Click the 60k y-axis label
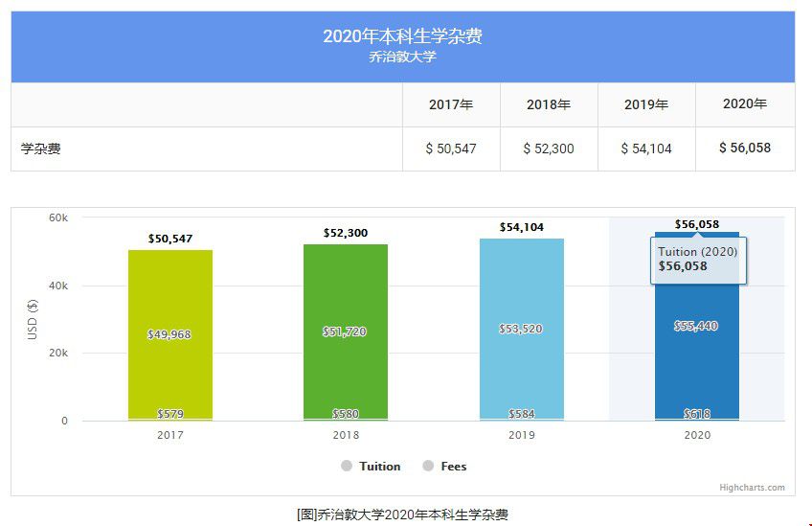Screen dimensions: 812x526 click(58, 217)
